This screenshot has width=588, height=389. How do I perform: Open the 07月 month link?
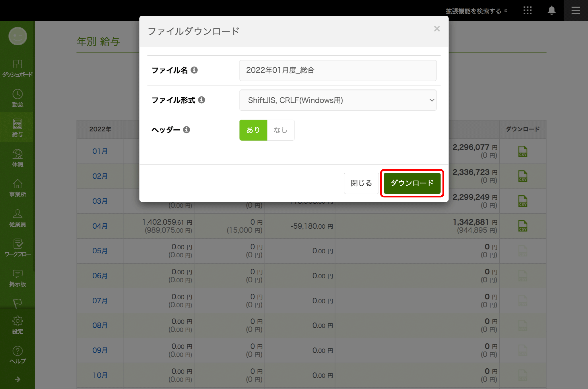[x=100, y=301]
